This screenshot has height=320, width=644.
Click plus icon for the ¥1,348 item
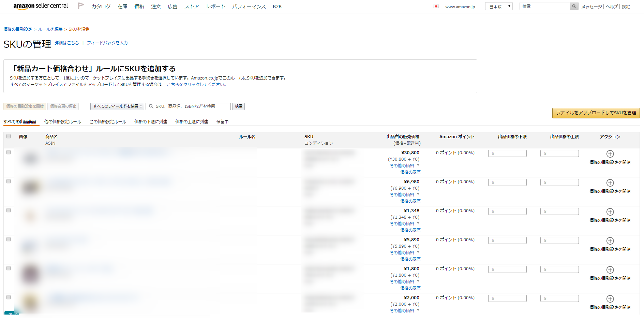[x=610, y=212]
